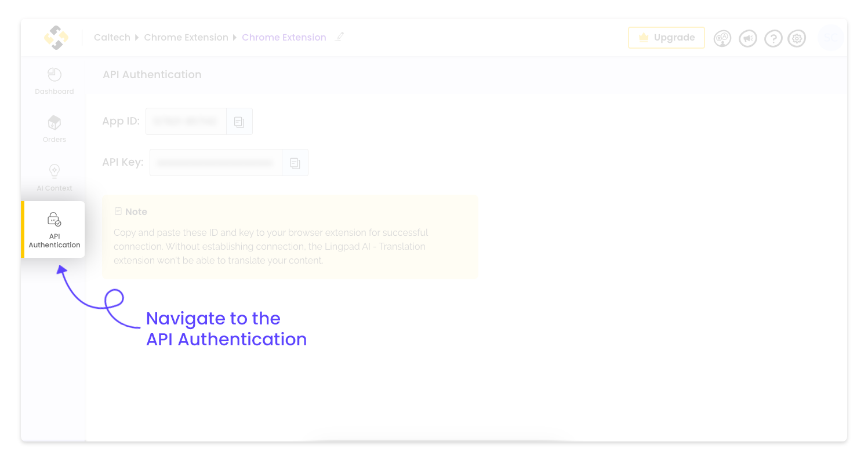Click the first Chrome Extension breadcrumb
The height and width of the screenshot is (460, 868).
tap(186, 38)
